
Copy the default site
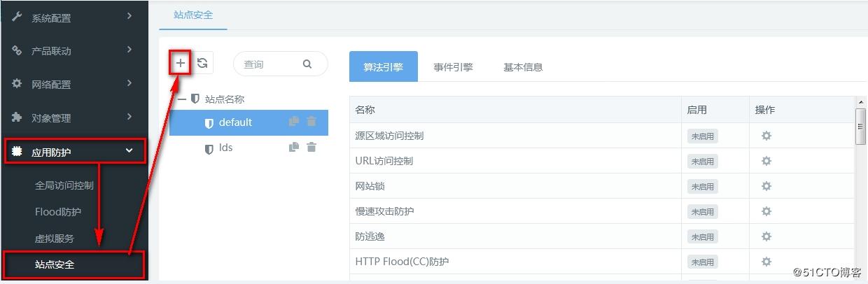(x=294, y=122)
